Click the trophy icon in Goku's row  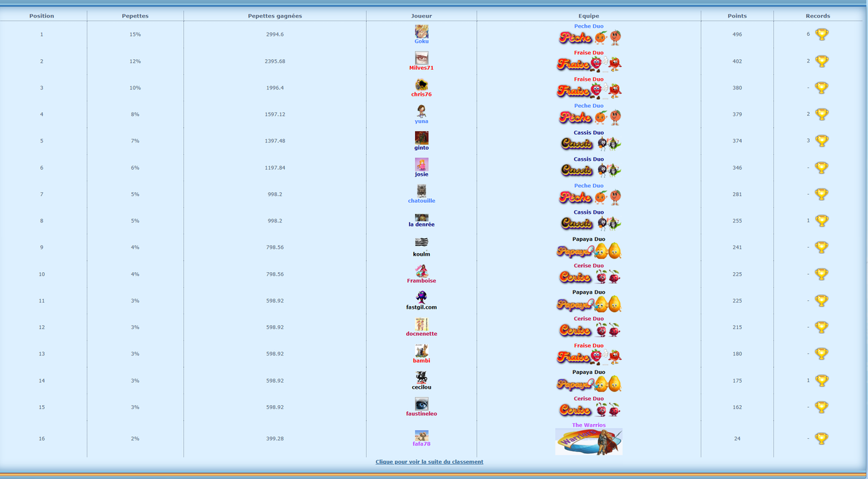[x=821, y=34]
